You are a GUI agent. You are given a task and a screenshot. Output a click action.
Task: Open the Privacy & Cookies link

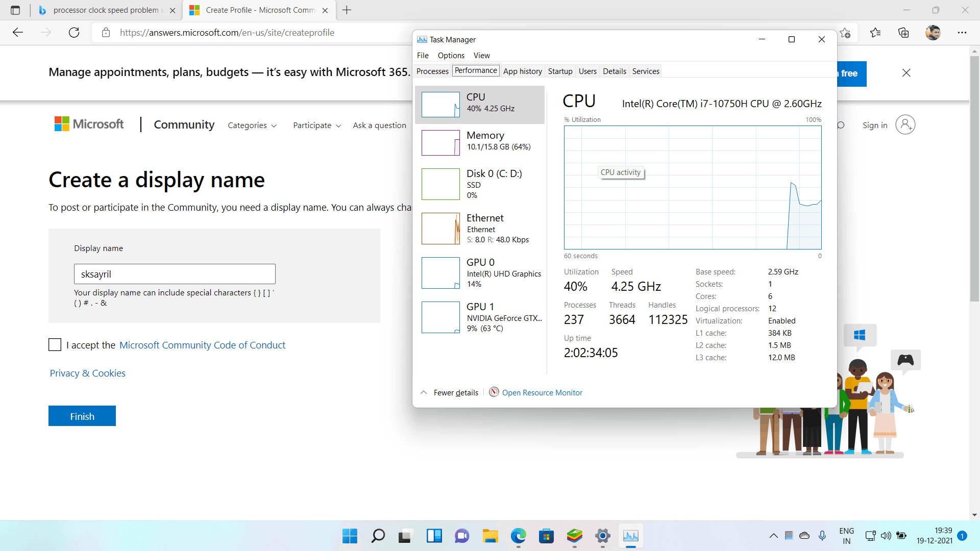[87, 373]
